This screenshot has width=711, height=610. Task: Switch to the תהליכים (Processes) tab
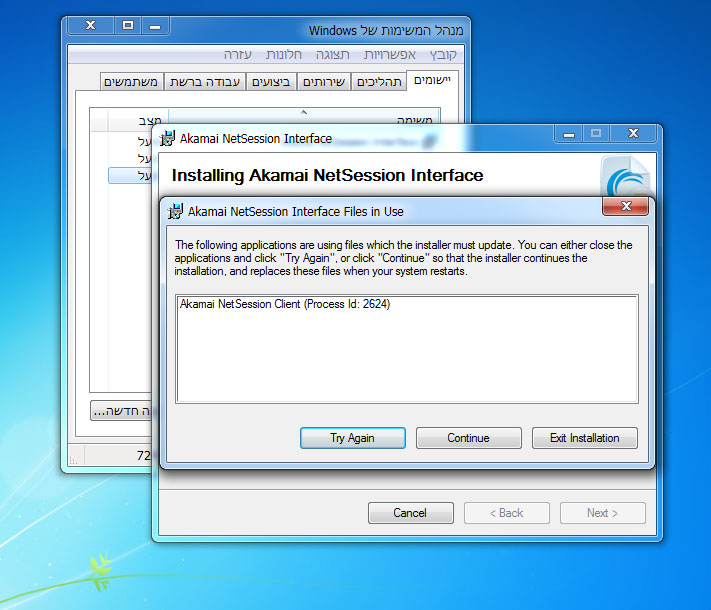coord(379,82)
